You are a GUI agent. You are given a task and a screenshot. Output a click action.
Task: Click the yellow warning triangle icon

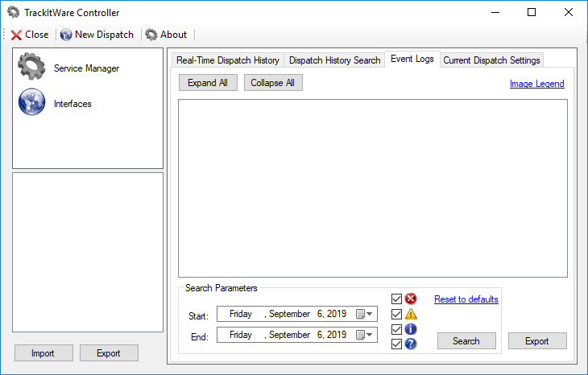coord(411,314)
